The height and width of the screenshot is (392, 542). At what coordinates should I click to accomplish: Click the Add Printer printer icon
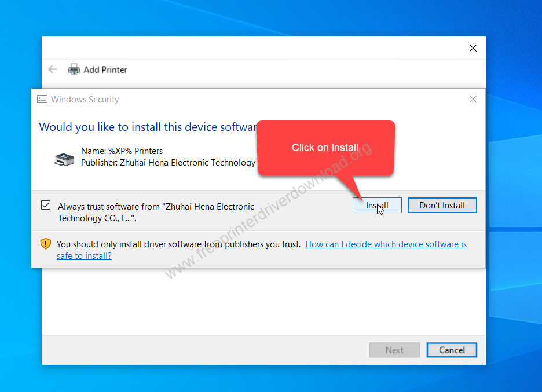[74, 69]
